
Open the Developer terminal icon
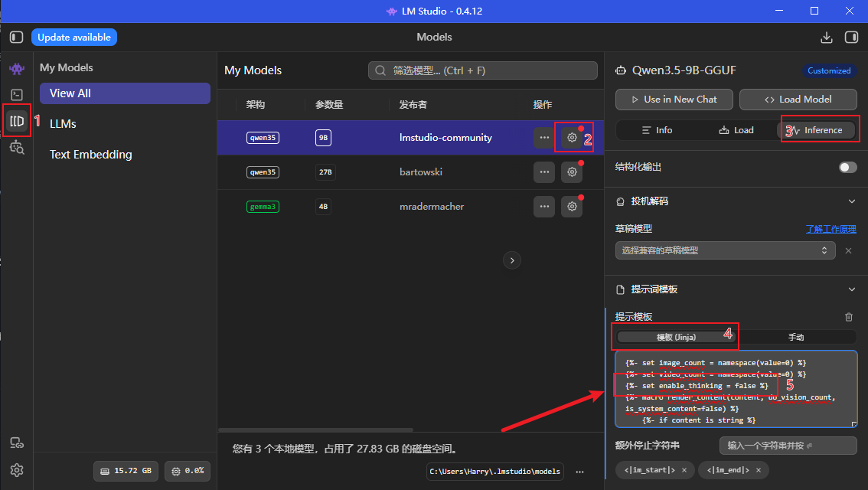tap(17, 95)
